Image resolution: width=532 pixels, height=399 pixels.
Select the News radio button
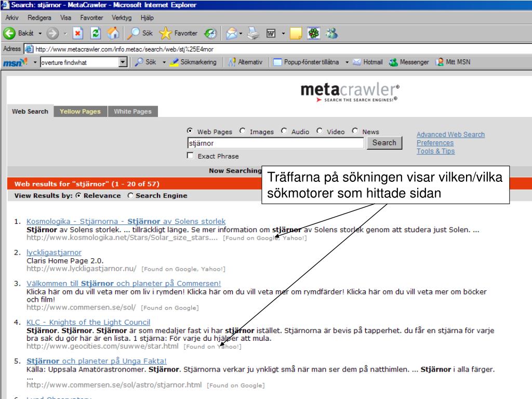[x=355, y=130]
